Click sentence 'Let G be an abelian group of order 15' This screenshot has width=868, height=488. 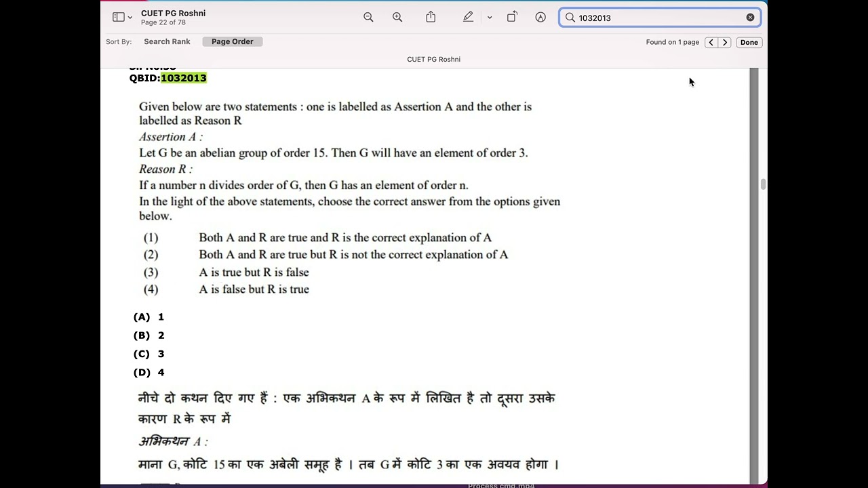coord(233,153)
